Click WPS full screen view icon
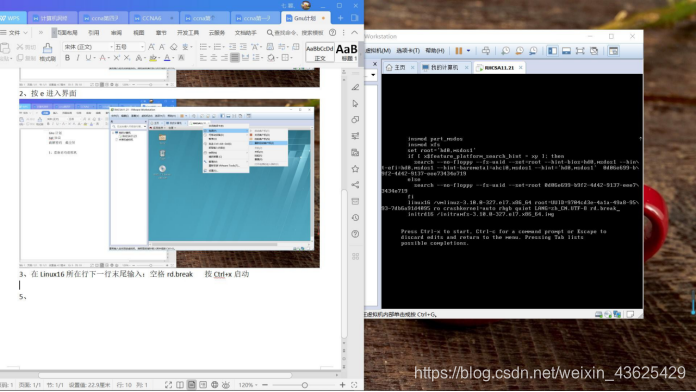This screenshot has width=696, height=392. [x=168, y=385]
